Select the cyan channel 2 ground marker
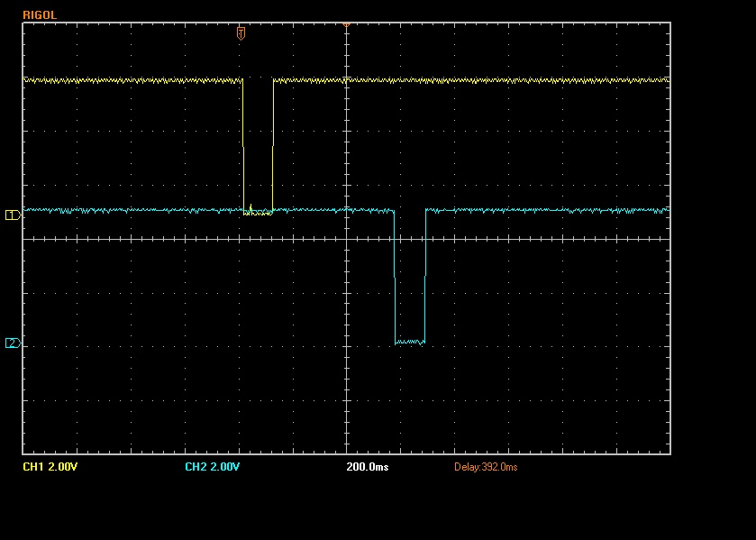 (x=12, y=343)
